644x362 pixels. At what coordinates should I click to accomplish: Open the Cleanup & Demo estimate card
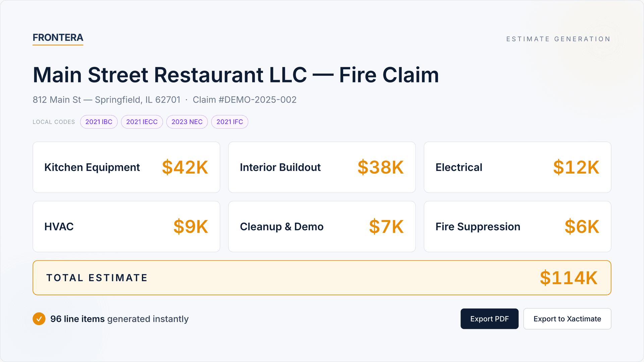click(x=322, y=226)
